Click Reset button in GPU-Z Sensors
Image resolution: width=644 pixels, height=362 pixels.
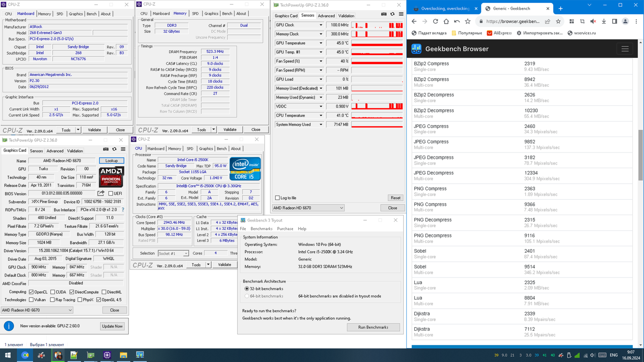pos(395,198)
